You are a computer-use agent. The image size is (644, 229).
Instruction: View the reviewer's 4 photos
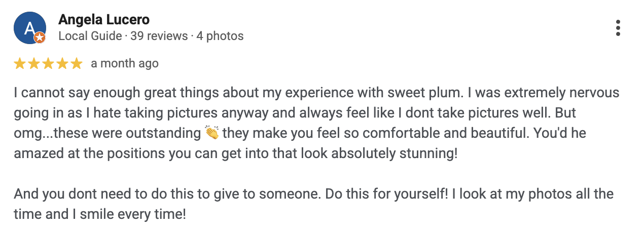[220, 36]
